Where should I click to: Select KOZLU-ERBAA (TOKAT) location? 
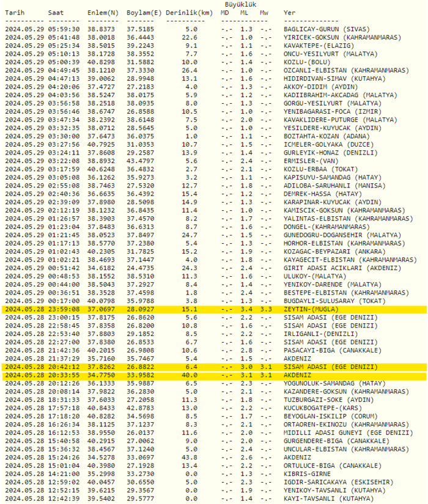pyautogui.click(x=320, y=169)
